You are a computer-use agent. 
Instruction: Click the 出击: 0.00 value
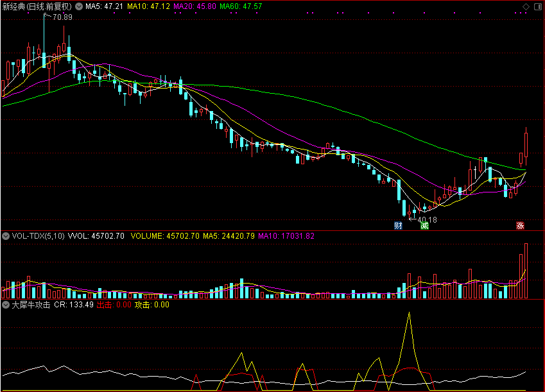coord(114,305)
